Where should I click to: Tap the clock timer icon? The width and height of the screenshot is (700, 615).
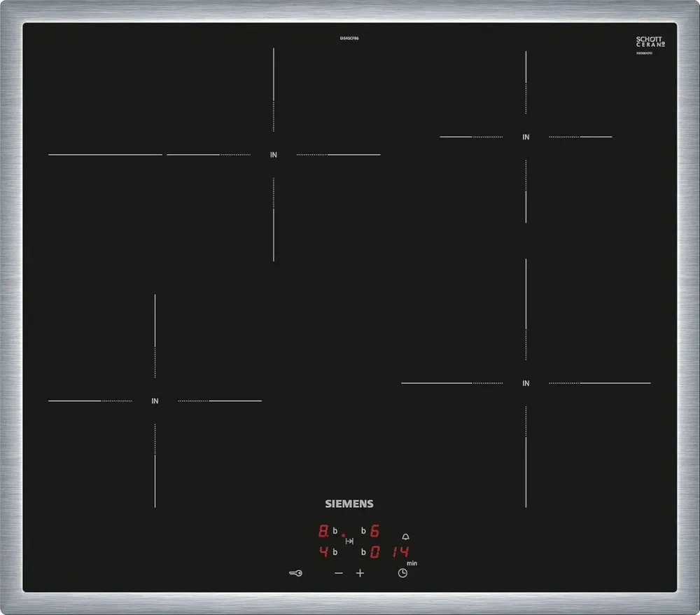pos(402,573)
